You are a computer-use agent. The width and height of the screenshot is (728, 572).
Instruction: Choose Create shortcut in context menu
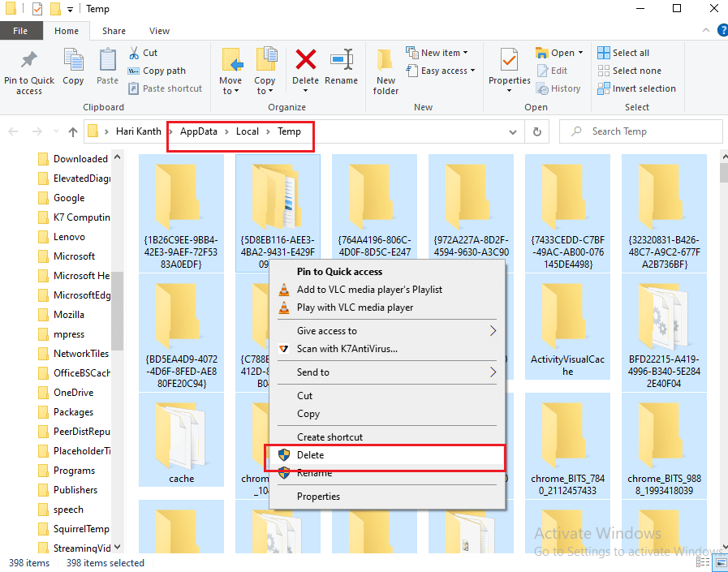[x=387, y=437]
